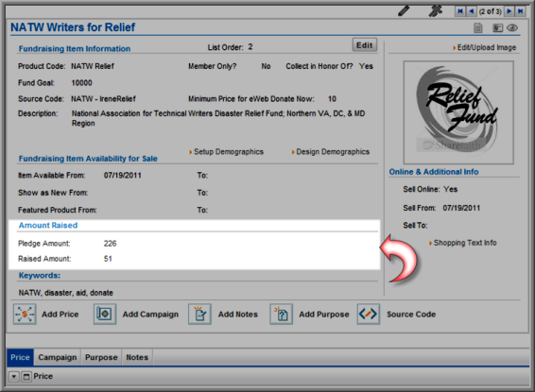Click the Amount Raised section heading
Viewport: 535px width, 392px height.
pyautogui.click(x=48, y=226)
